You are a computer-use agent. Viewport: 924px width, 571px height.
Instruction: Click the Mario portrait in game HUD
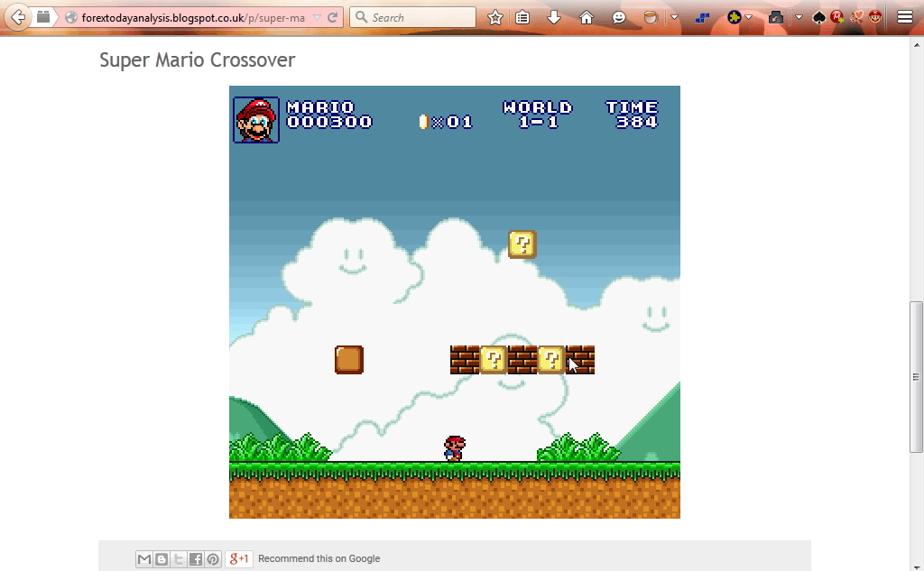255,120
